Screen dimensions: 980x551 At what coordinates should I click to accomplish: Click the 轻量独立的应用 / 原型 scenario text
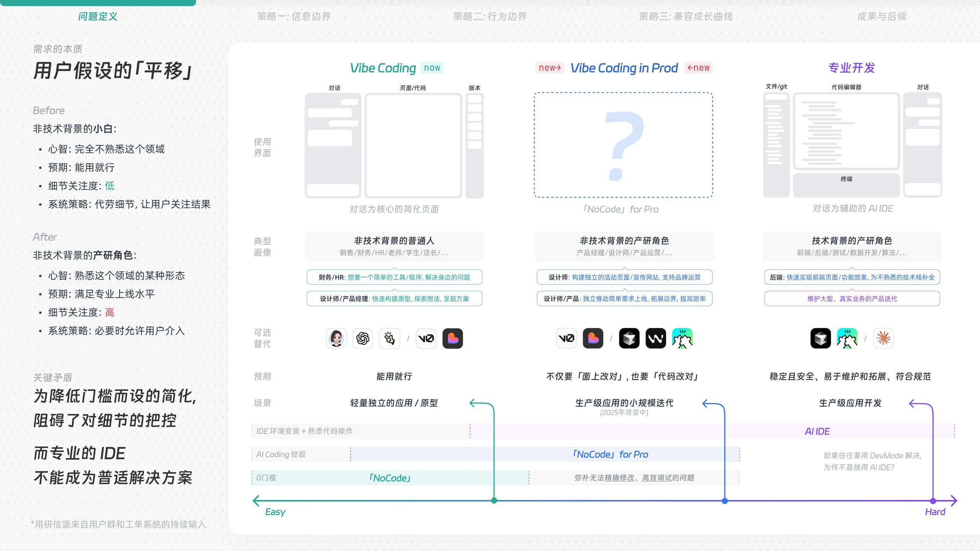pos(394,403)
